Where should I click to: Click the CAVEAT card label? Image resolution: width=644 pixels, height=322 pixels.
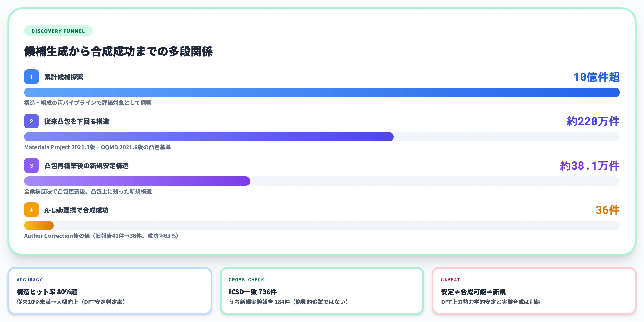(451, 280)
